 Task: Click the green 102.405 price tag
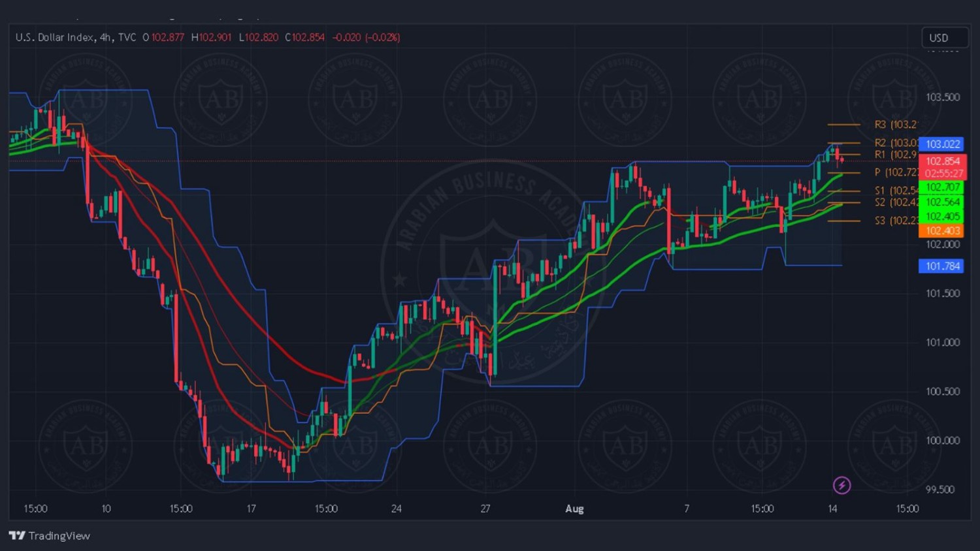coord(941,217)
